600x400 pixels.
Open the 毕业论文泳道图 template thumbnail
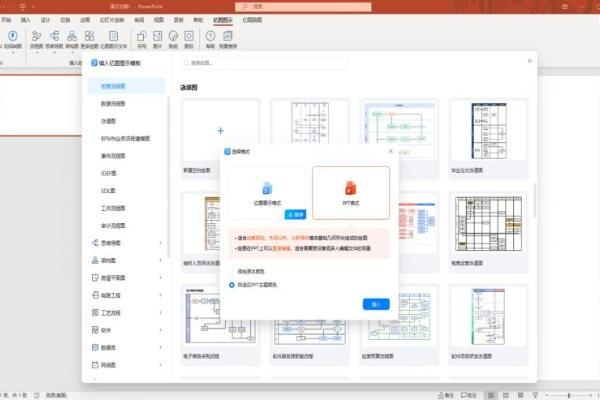click(x=488, y=131)
